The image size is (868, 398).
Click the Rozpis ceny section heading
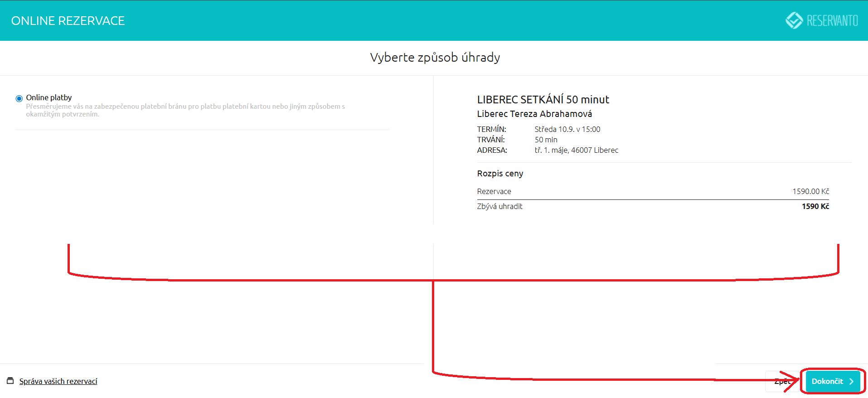500,174
